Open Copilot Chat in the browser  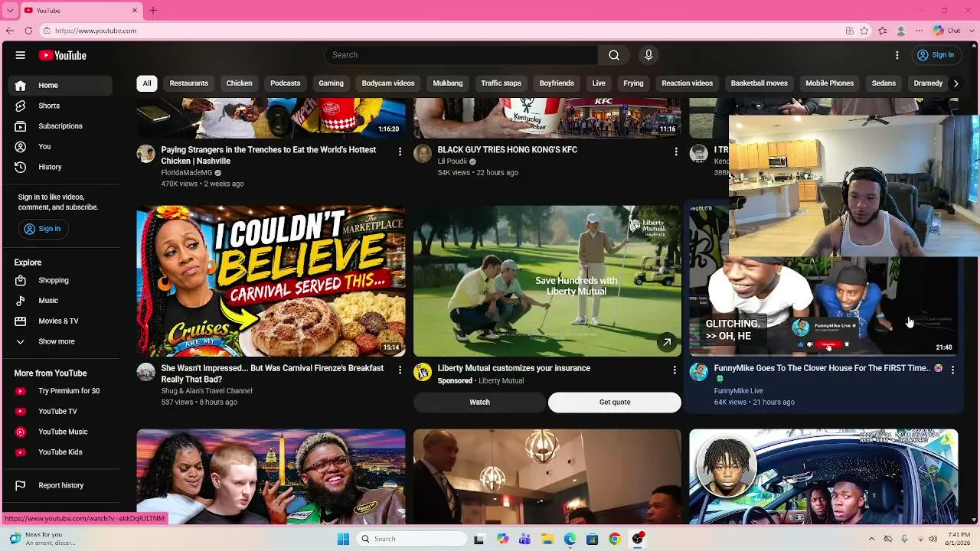coord(947,31)
